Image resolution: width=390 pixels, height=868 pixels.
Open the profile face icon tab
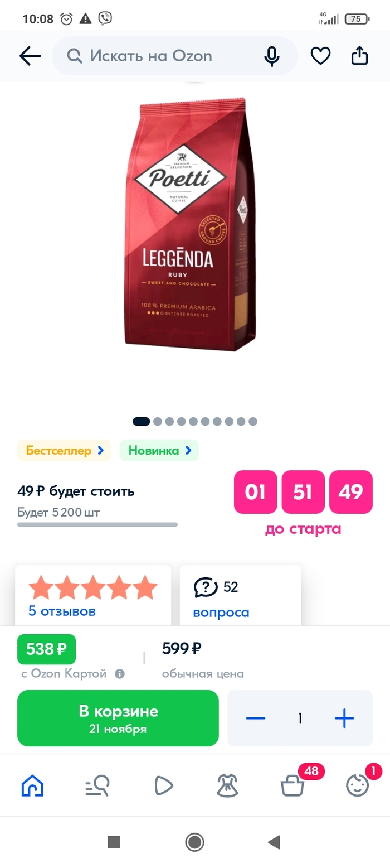click(358, 786)
